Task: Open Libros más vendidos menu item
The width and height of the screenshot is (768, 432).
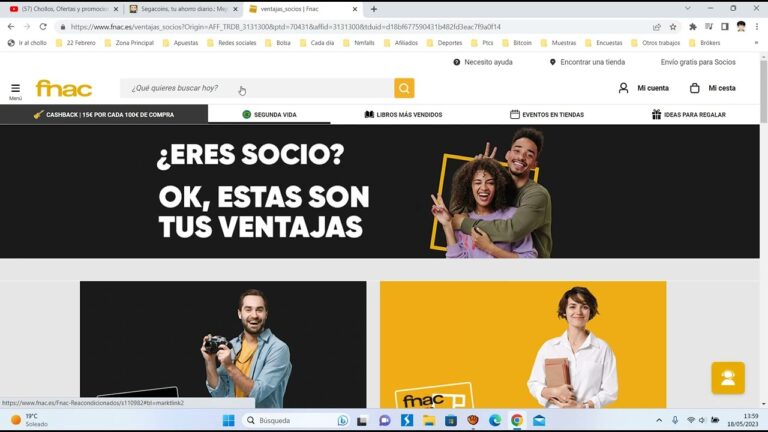Action: (x=404, y=115)
